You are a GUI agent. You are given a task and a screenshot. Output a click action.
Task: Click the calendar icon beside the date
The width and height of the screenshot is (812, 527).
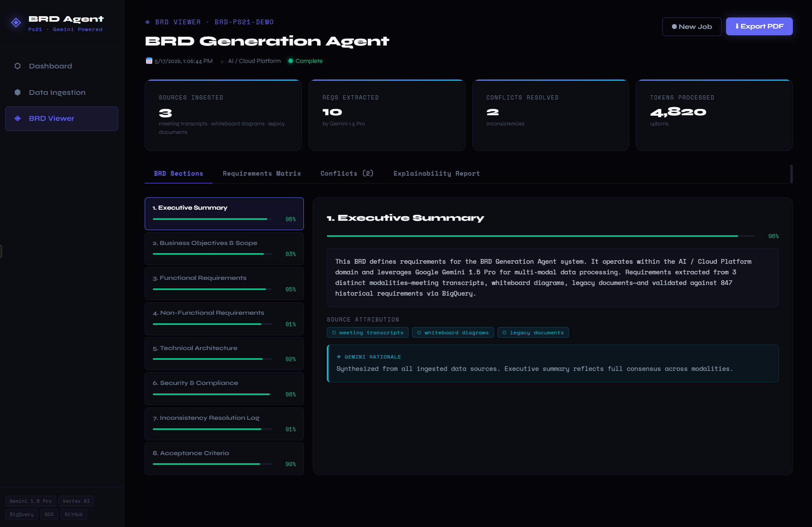click(x=149, y=61)
